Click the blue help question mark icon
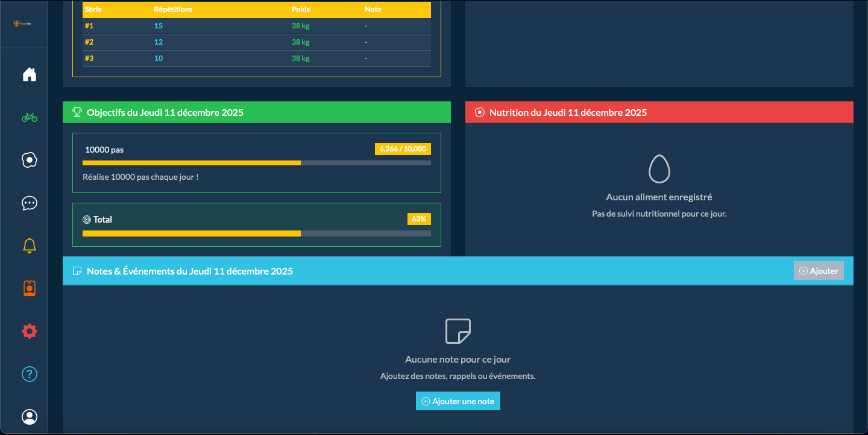The image size is (868, 435). tap(30, 374)
